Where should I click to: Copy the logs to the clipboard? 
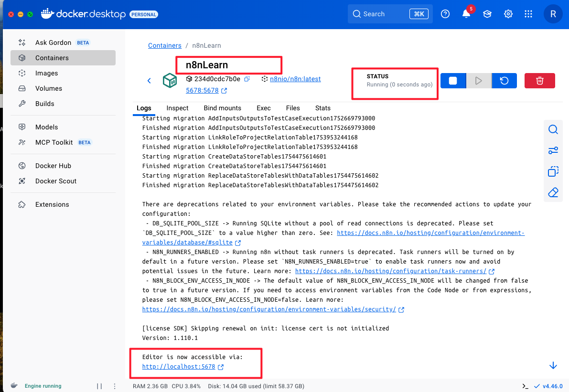553,171
